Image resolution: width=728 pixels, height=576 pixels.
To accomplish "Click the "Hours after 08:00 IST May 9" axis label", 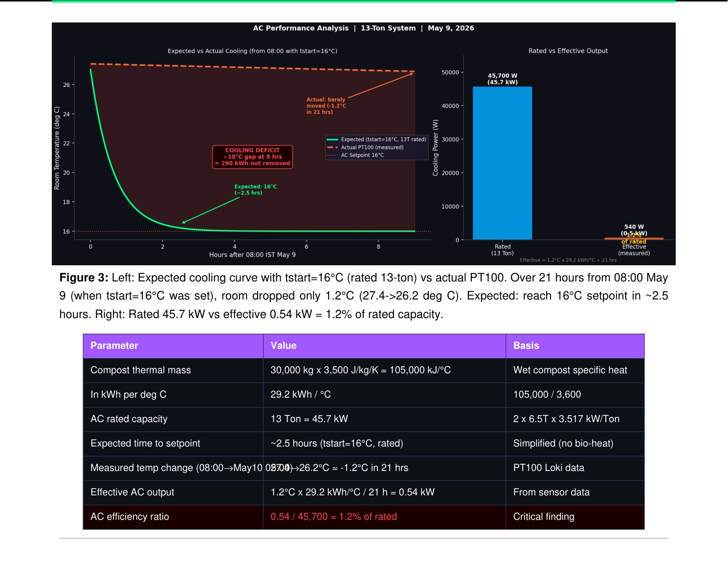I will click(x=252, y=255).
